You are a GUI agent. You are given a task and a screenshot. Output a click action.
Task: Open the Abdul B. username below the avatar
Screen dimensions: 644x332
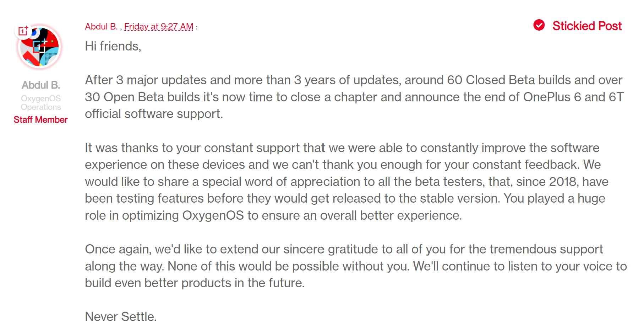[x=41, y=85]
